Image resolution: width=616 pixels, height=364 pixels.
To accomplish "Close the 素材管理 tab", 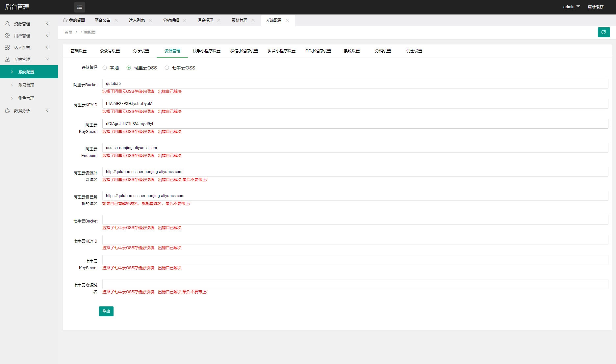I will coord(253,20).
